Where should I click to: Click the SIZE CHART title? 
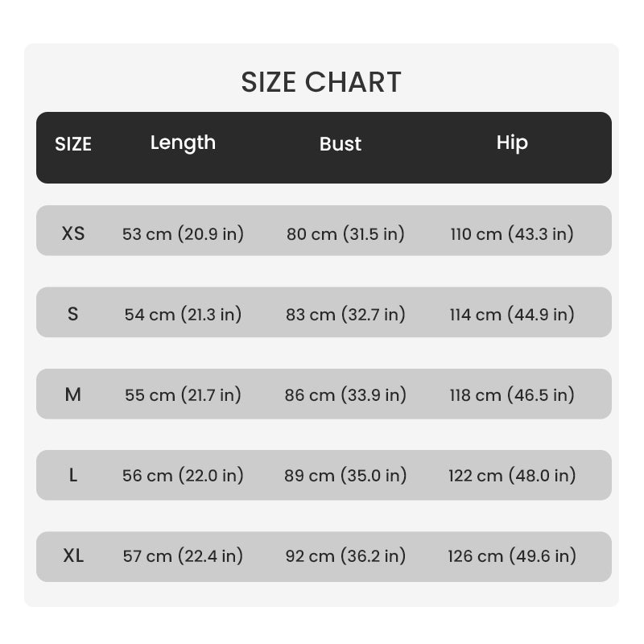pos(321,82)
